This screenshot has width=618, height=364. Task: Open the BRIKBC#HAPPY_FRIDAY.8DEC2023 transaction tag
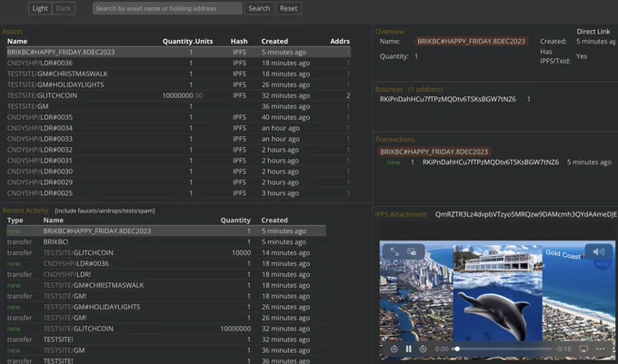434,152
